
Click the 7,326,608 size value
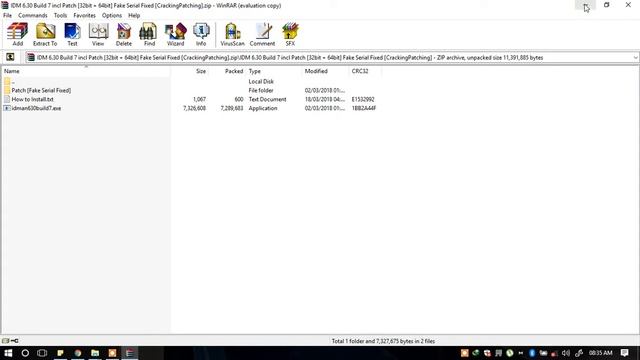point(194,108)
